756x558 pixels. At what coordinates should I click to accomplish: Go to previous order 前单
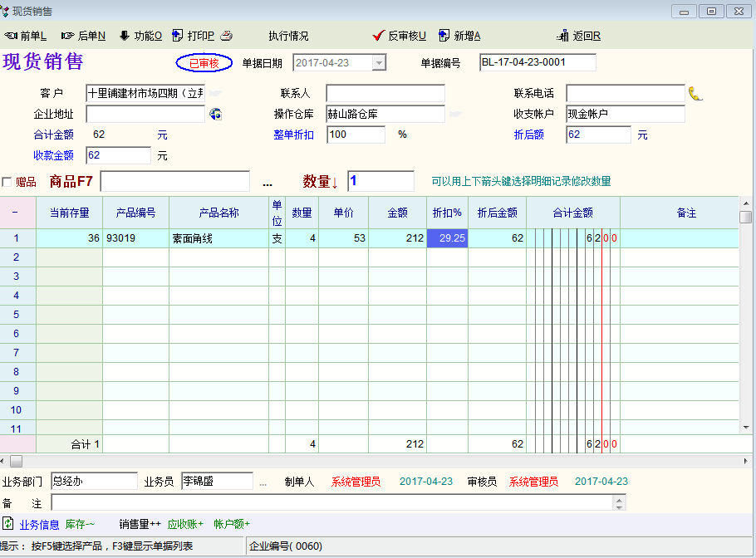click(x=26, y=36)
